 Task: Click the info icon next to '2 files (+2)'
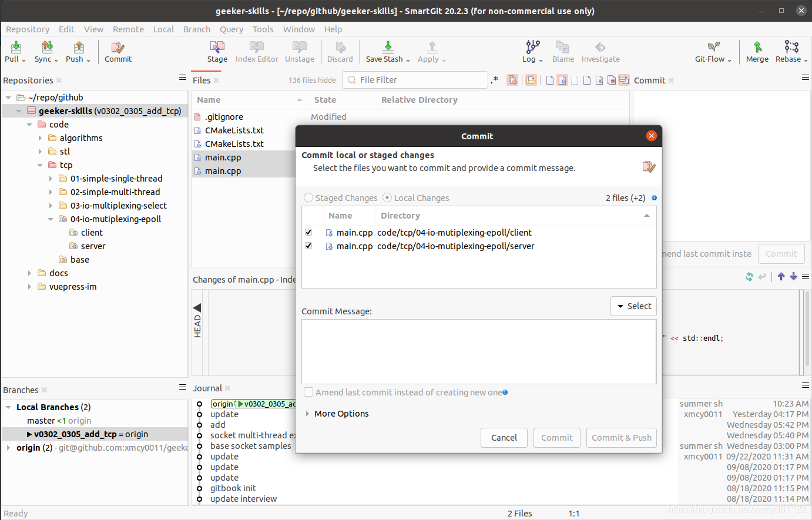(x=654, y=198)
